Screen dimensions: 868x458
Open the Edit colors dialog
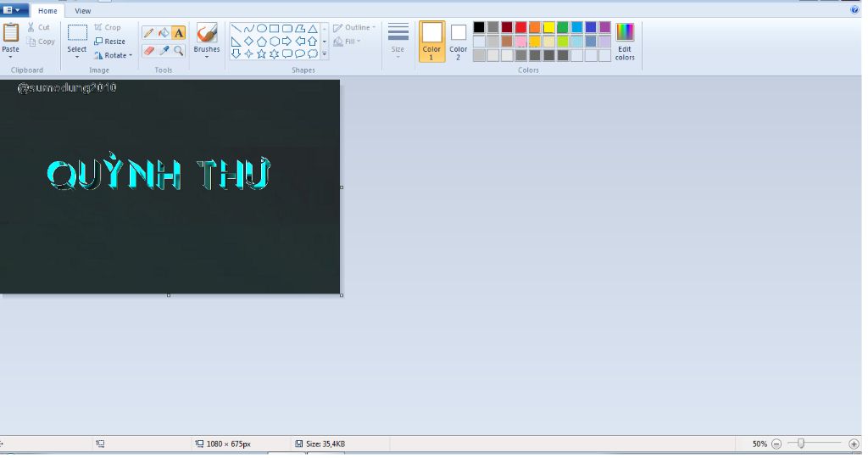[625, 42]
